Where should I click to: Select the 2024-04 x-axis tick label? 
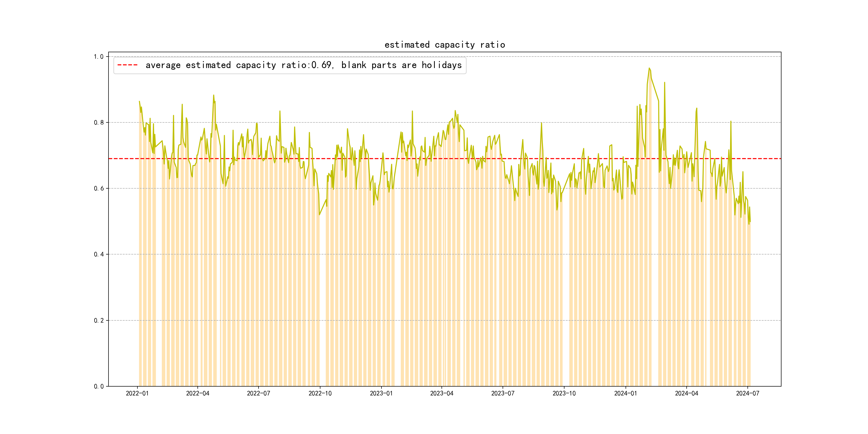(x=686, y=393)
